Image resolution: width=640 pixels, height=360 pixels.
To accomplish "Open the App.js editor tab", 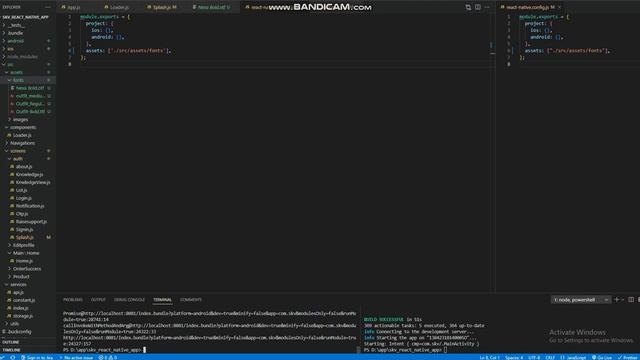I will point(73,7).
